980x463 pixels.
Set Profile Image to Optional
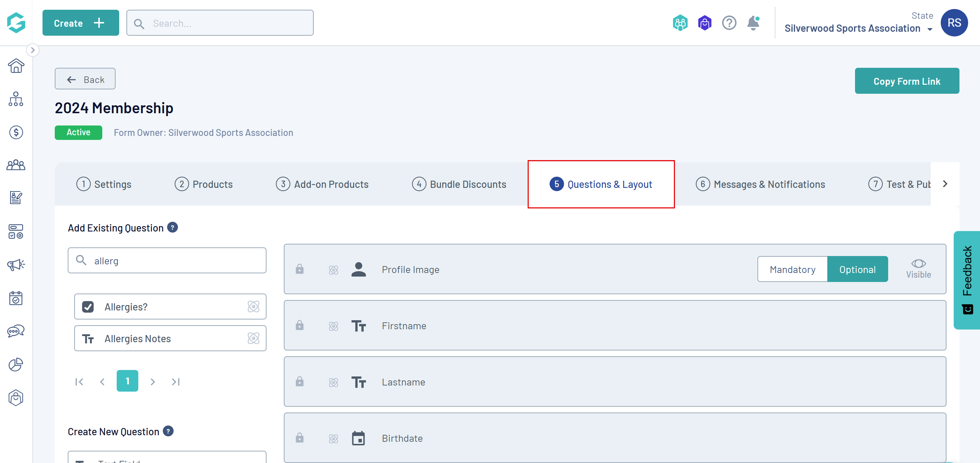tap(857, 269)
